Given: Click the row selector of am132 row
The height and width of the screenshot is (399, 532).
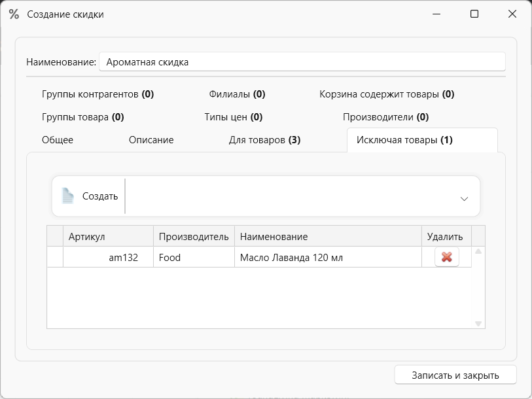Looking at the screenshot, I should pos(55,257).
